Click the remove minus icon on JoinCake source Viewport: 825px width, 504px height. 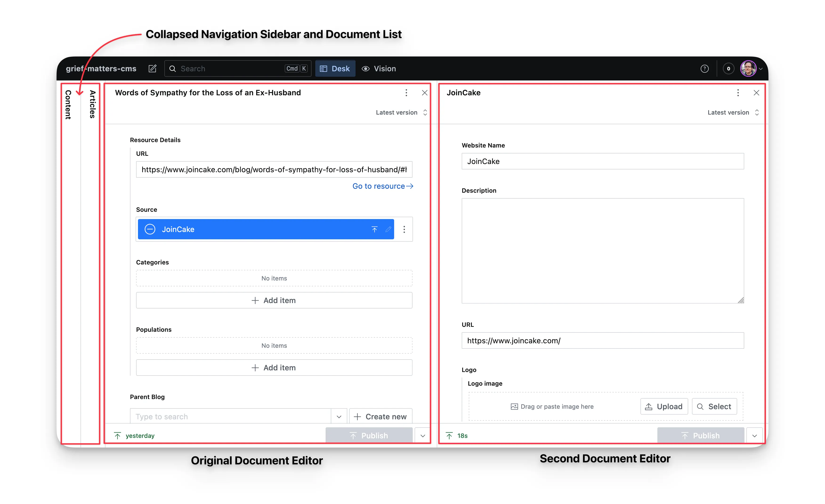click(150, 229)
